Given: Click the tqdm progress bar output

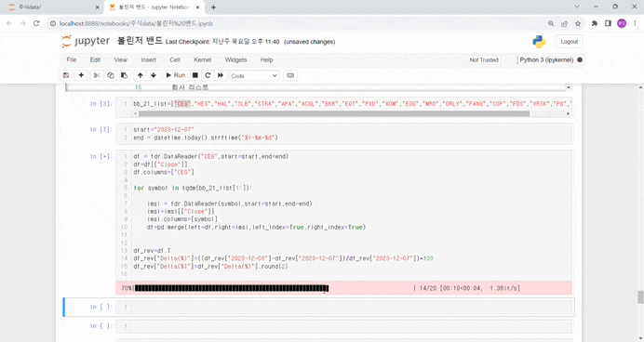Looking at the screenshot, I should (x=231, y=288).
